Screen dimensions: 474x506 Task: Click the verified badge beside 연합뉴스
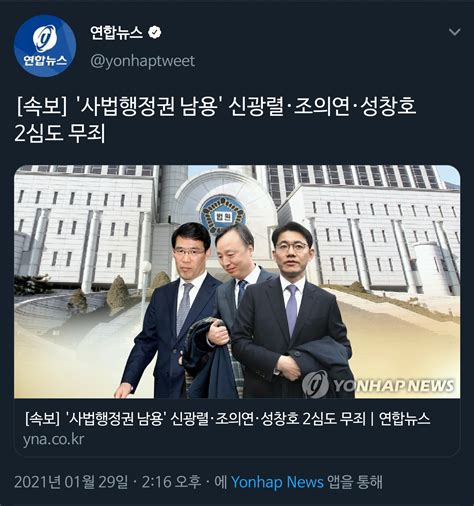pyautogui.click(x=155, y=32)
